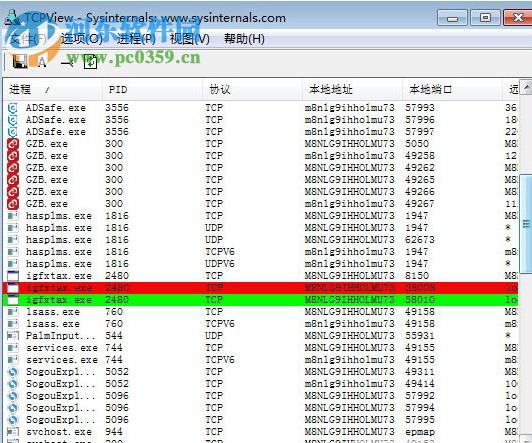The width and height of the screenshot is (532, 443).
Task: Select GZB.exe row with port 49267
Action: point(261,204)
